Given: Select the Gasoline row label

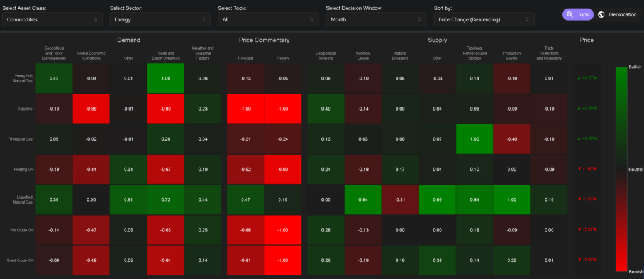Looking at the screenshot, I should pyautogui.click(x=25, y=109).
